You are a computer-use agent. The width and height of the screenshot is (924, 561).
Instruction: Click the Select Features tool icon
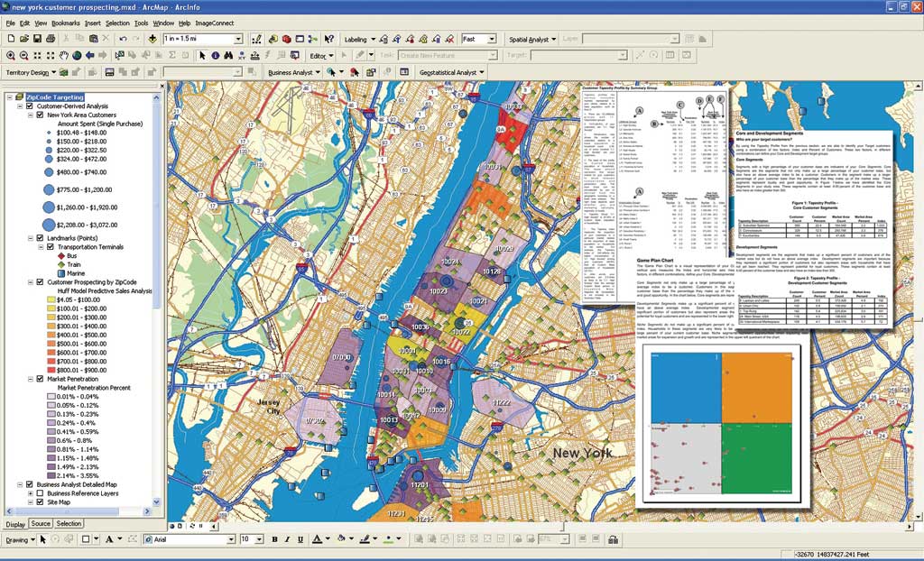pyautogui.click(x=120, y=55)
